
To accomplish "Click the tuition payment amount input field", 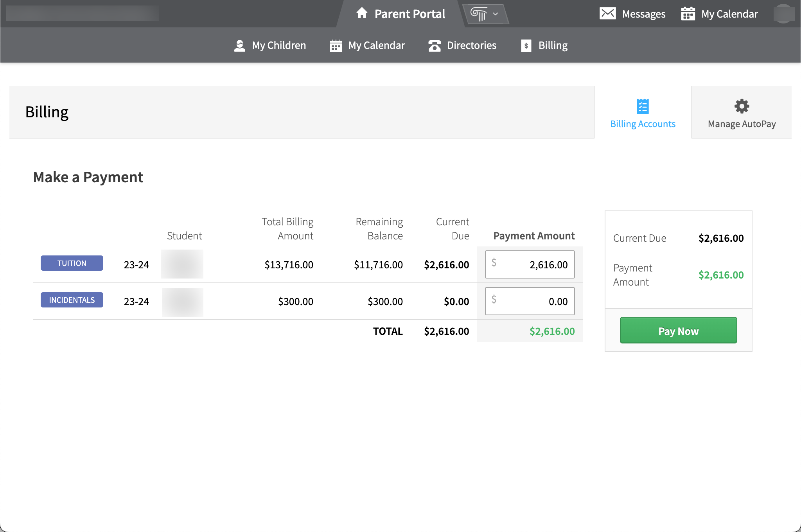I will [530, 264].
